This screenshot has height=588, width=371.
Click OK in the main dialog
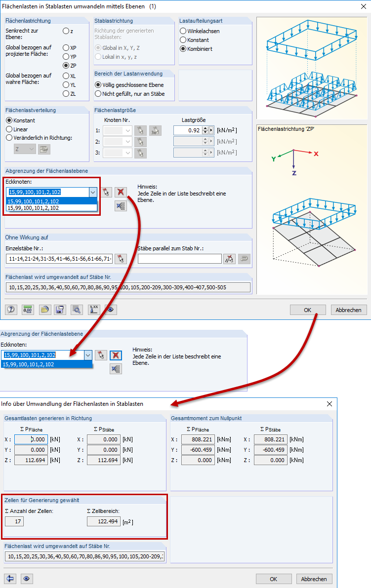[308, 310]
